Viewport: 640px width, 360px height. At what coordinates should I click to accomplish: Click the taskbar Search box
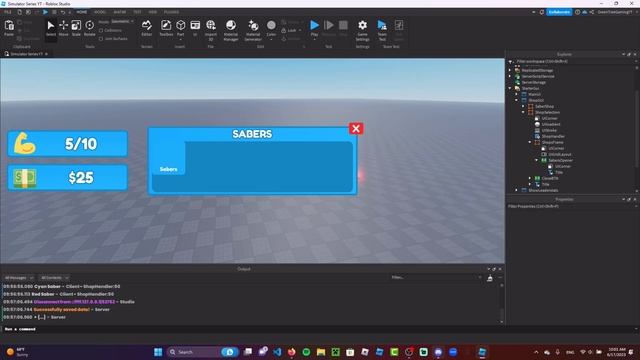pos(202,352)
